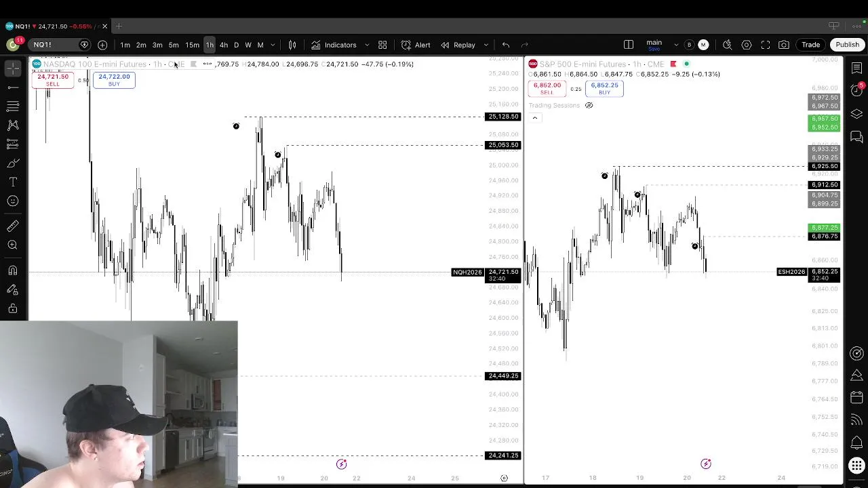Viewport: 868px width, 488px height.
Task: Click the S&P SELL 6,852.00 button
Action: click(x=547, y=89)
